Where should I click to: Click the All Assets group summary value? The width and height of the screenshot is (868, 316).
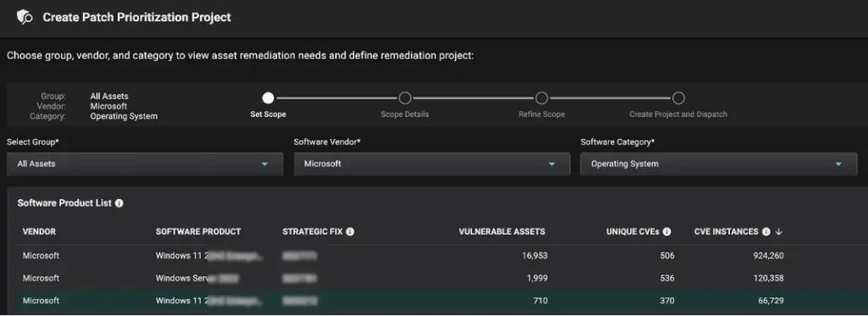[x=109, y=97]
